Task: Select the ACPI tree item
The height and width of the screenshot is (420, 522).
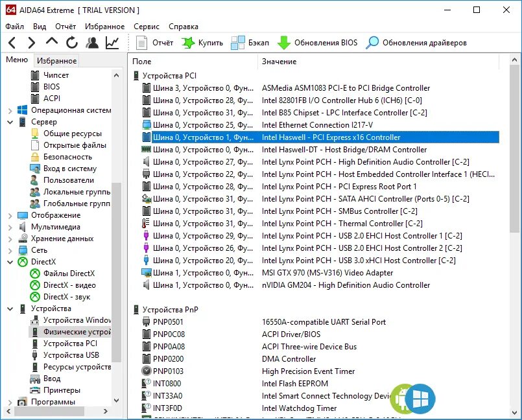Action: click(x=52, y=99)
